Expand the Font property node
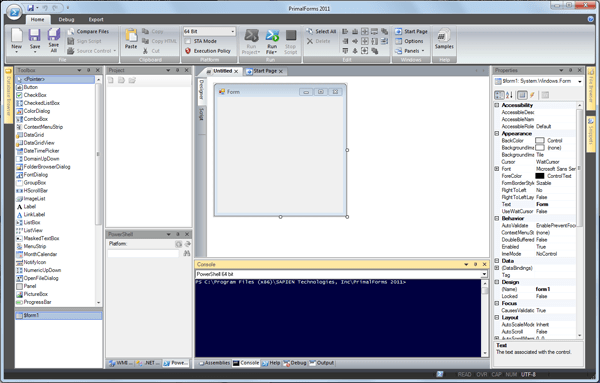 tap(497, 169)
